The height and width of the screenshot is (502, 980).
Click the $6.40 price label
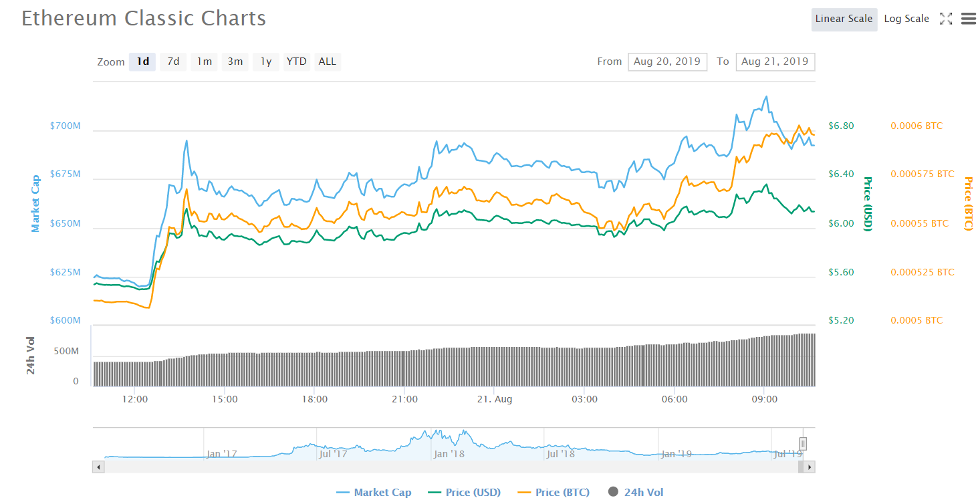[841, 174]
